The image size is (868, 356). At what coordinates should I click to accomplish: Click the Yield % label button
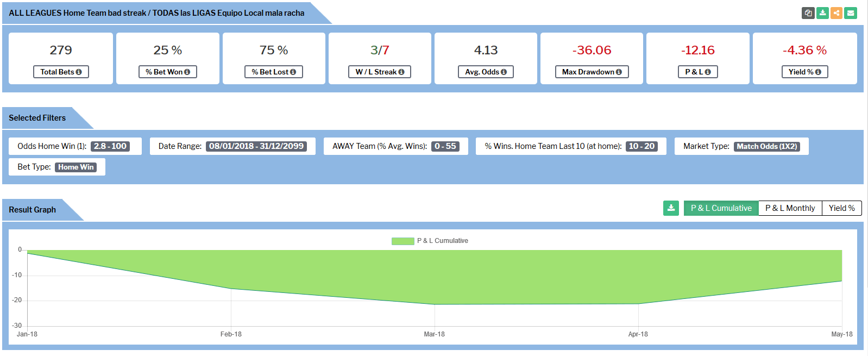tap(804, 72)
